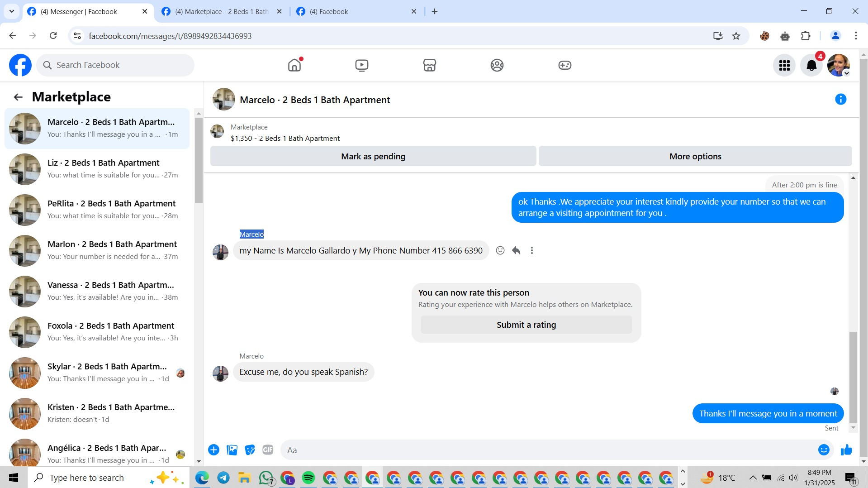Open the Groups icon in top nav
868x488 pixels.
[497, 65]
